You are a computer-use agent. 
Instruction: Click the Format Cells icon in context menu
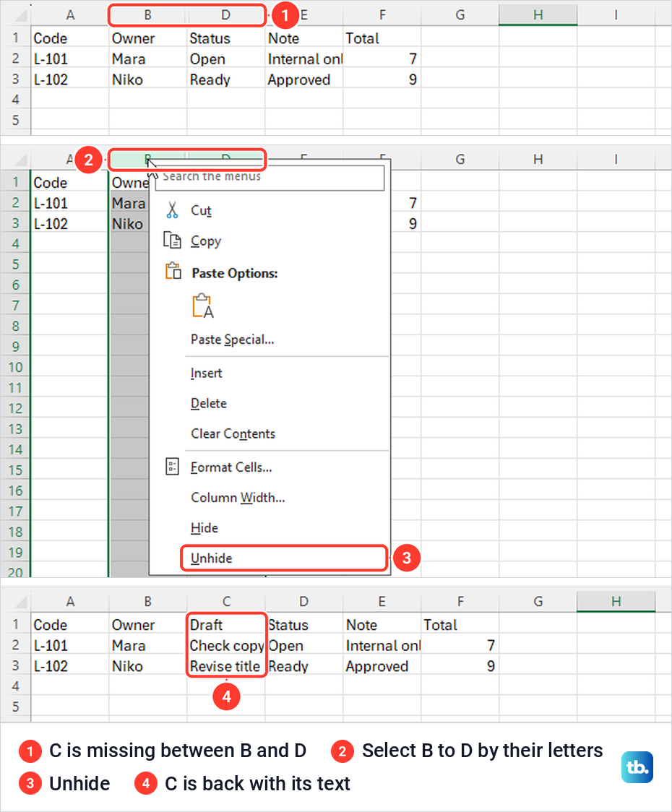click(172, 467)
